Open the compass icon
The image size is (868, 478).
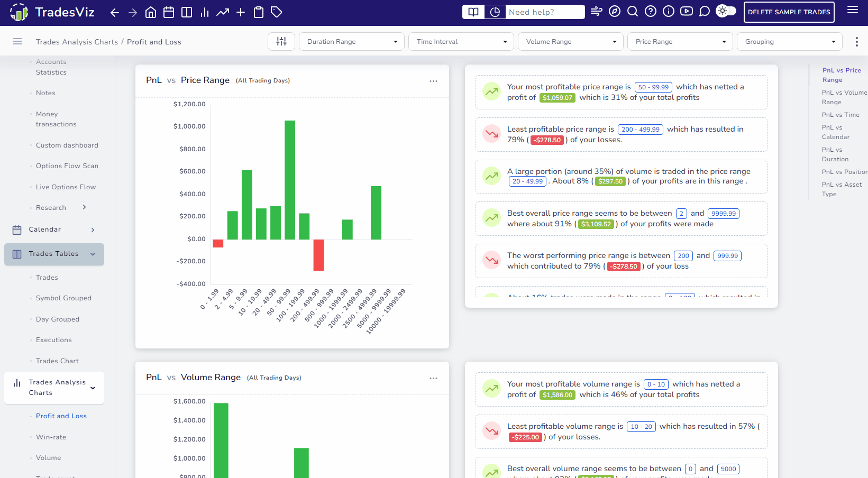click(x=615, y=12)
